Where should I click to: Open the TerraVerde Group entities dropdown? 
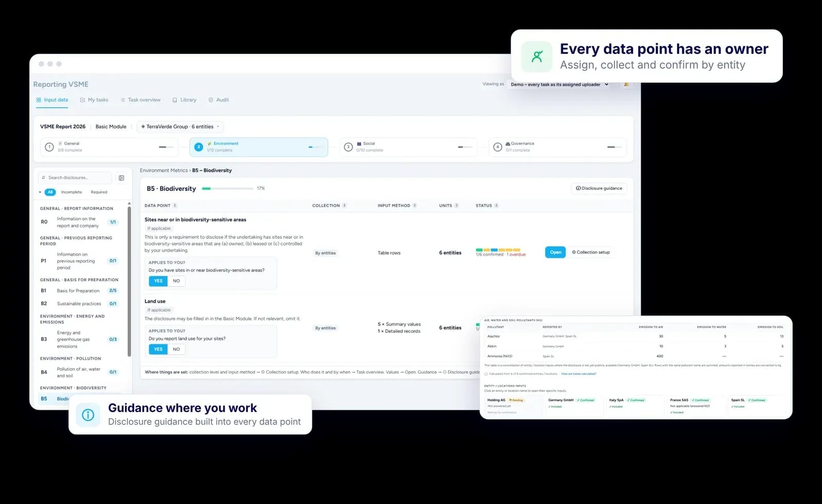(180, 127)
